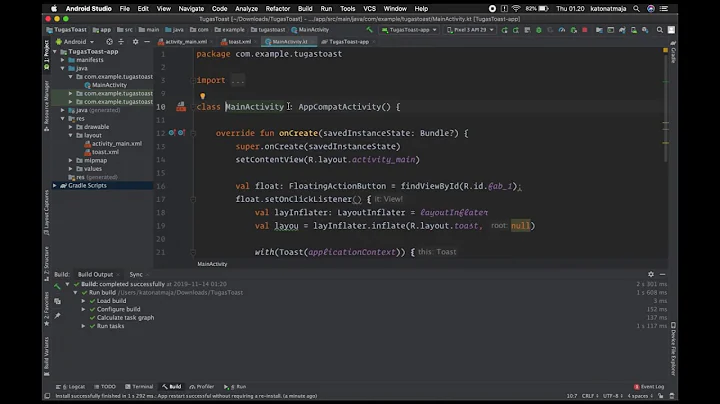
Task: Expand the java (generated) folder
Action: 63,110
